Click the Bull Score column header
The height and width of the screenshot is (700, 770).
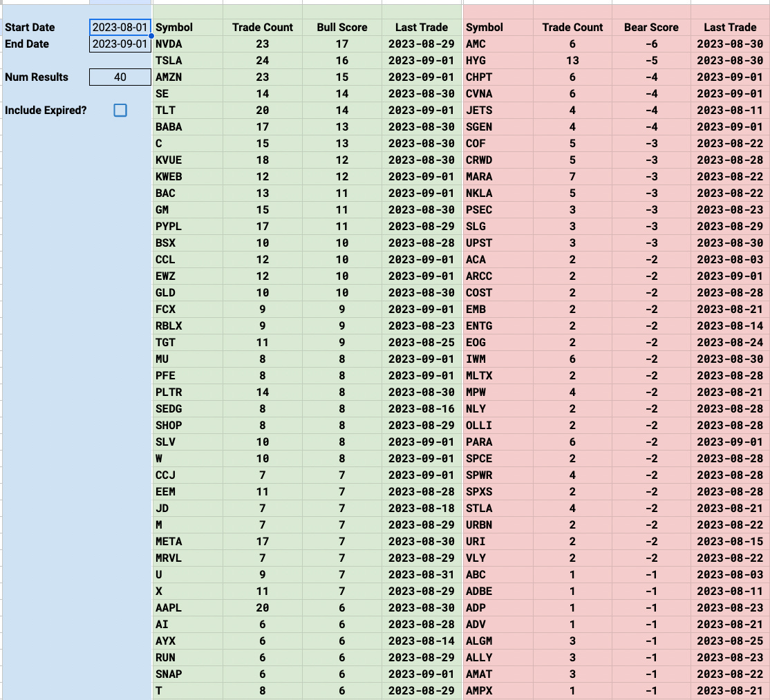342,28
